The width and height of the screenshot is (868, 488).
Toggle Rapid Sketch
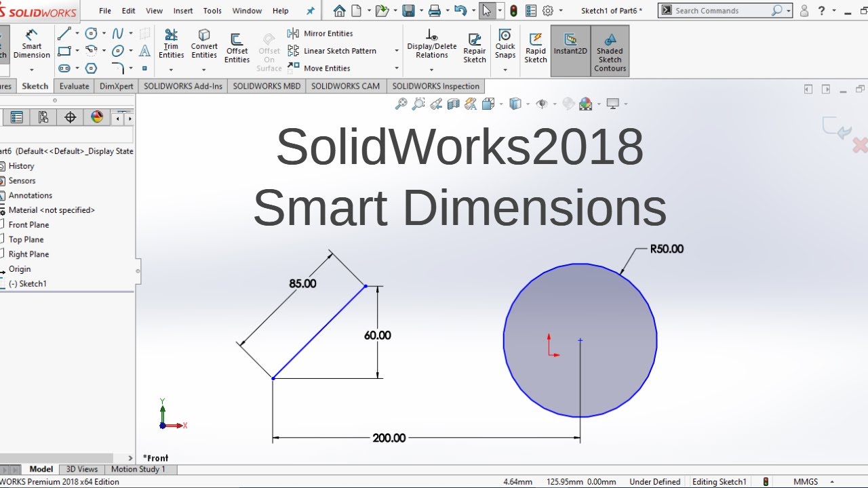(x=536, y=48)
